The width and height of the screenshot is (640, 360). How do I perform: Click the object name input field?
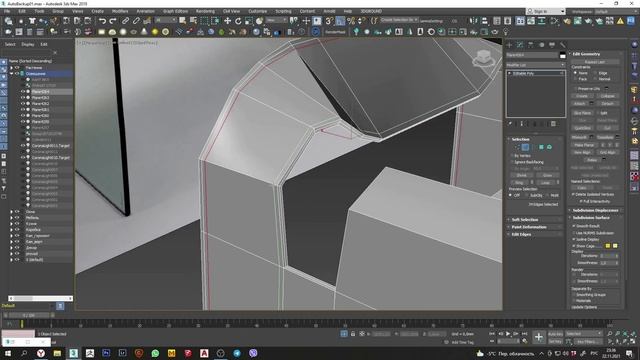point(531,55)
